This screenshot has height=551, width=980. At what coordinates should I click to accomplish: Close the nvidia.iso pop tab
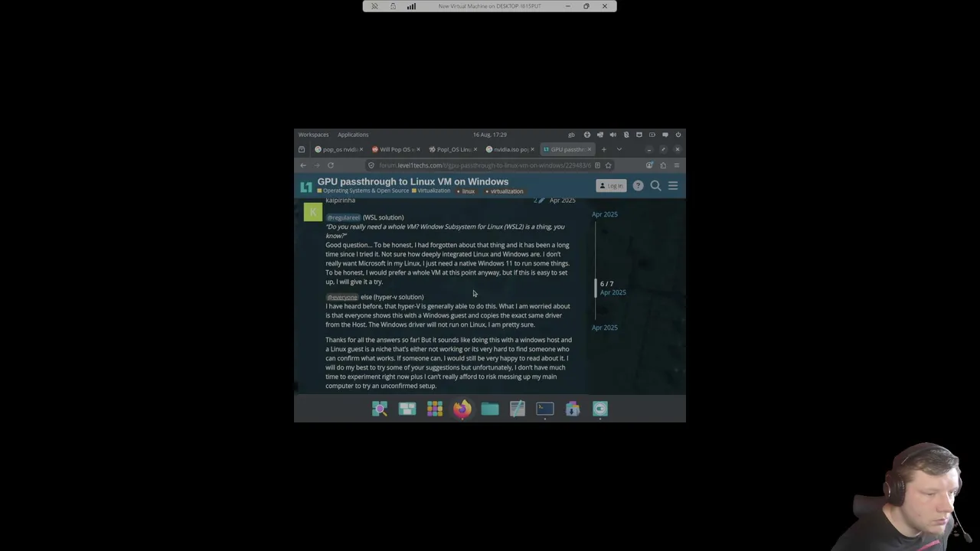[x=533, y=149]
